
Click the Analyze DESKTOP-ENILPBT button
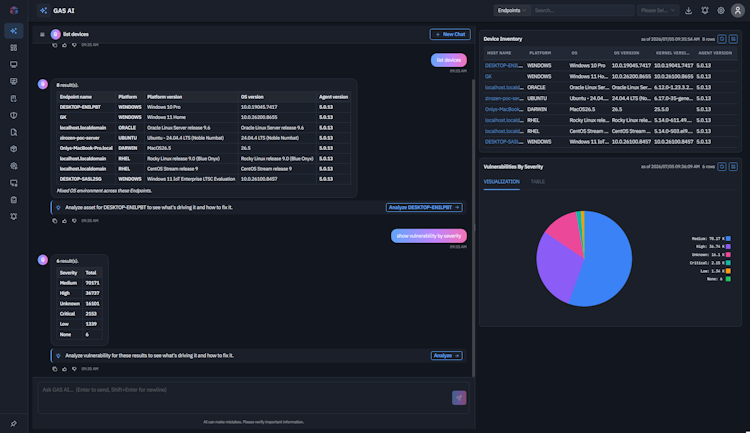coord(424,208)
